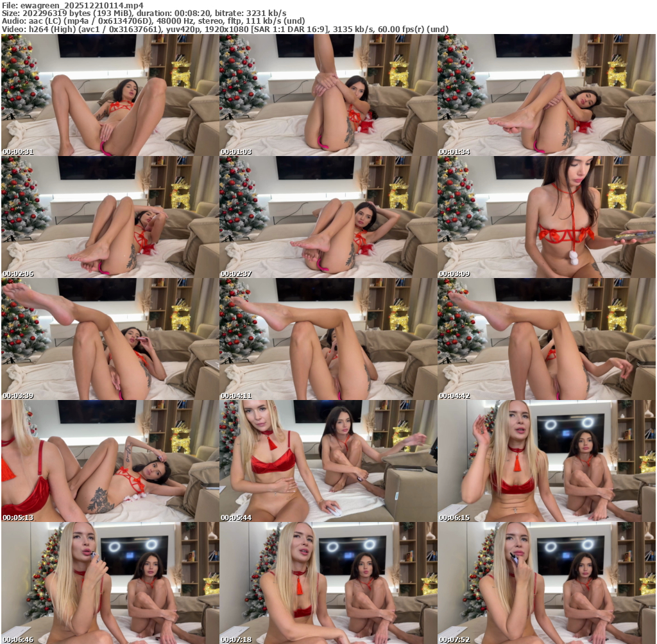This screenshot has width=657, height=644.
Task: Choose thumbnail stamped 00:04:11
Action: tap(328, 339)
